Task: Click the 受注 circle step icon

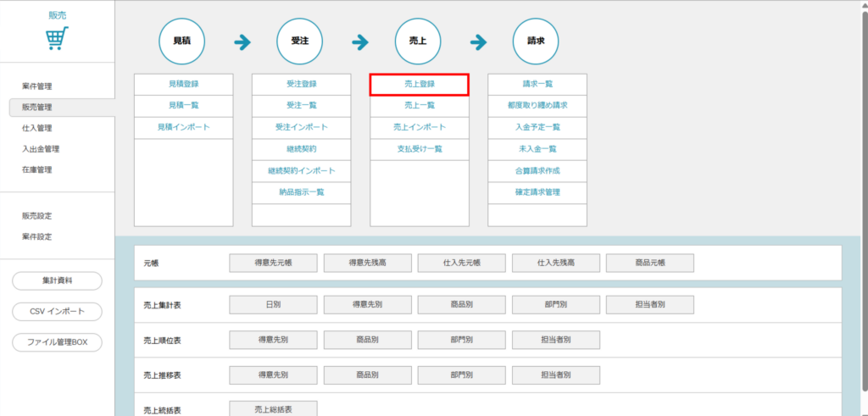Action: (x=301, y=41)
